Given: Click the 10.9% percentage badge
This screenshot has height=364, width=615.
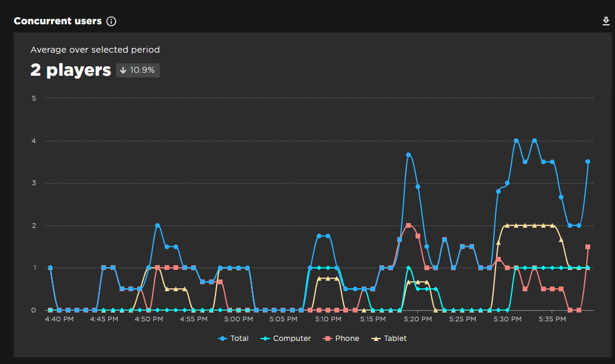Looking at the screenshot, I should [x=137, y=69].
